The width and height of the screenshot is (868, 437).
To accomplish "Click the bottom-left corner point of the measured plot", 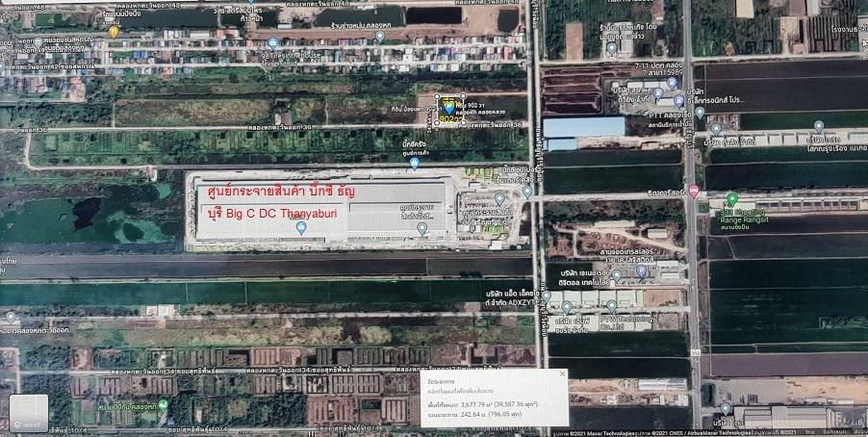I will click(437, 122).
